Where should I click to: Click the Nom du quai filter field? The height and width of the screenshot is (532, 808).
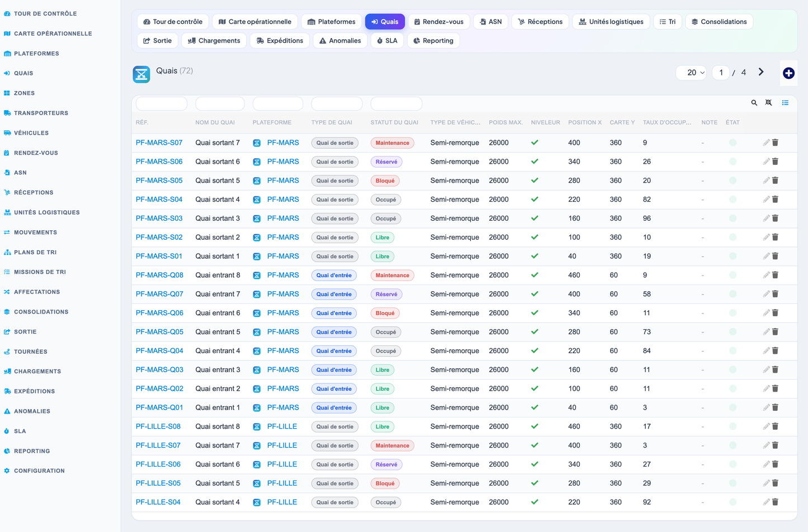tap(220, 103)
